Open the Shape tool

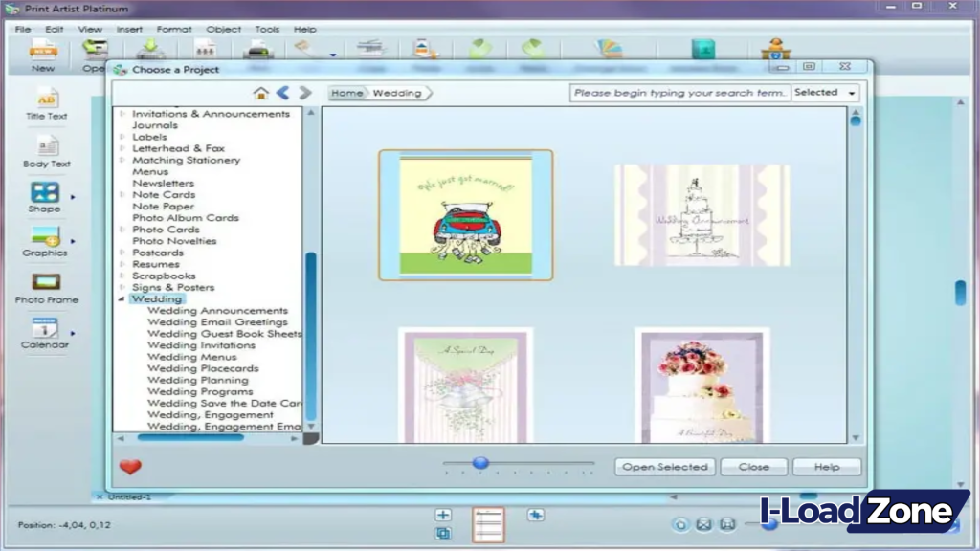[x=45, y=198]
